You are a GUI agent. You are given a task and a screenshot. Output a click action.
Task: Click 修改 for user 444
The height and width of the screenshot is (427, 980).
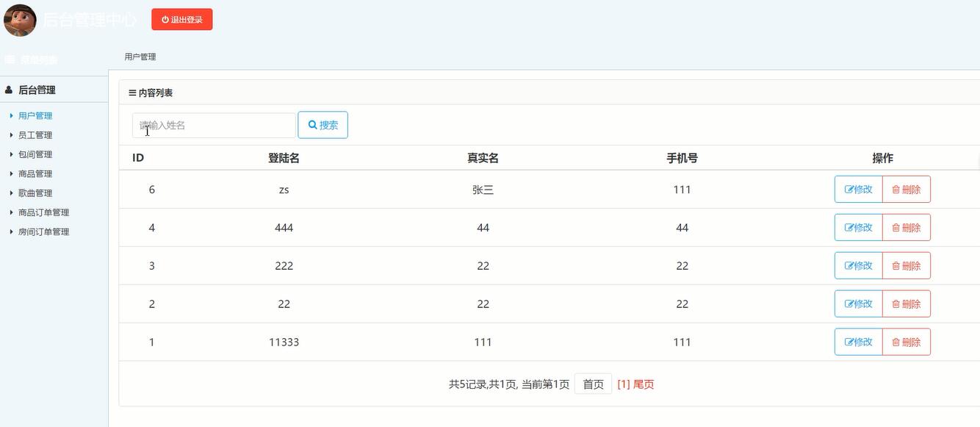858,227
